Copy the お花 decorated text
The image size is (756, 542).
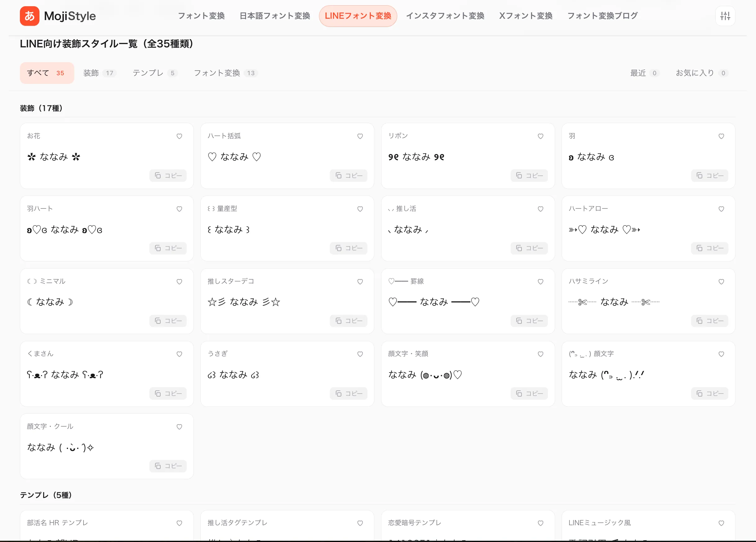168,176
